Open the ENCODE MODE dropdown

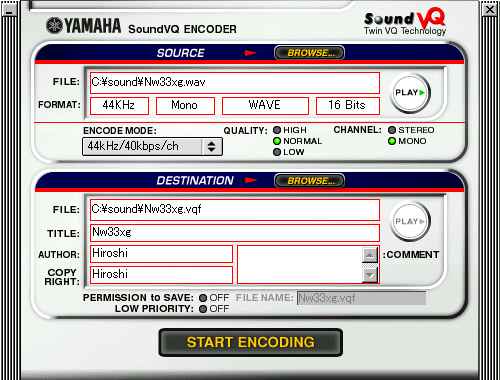tap(152, 147)
